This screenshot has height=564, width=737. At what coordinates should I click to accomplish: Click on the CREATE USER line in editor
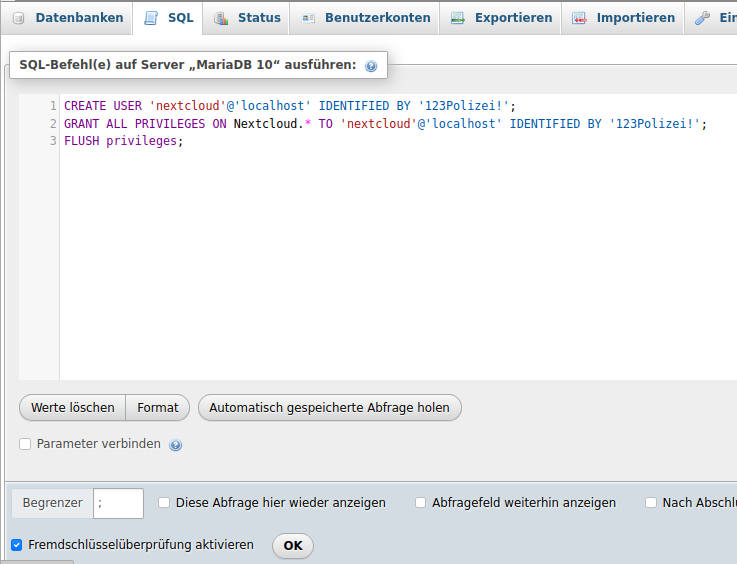pyautogui.click(x=290, y=106)
